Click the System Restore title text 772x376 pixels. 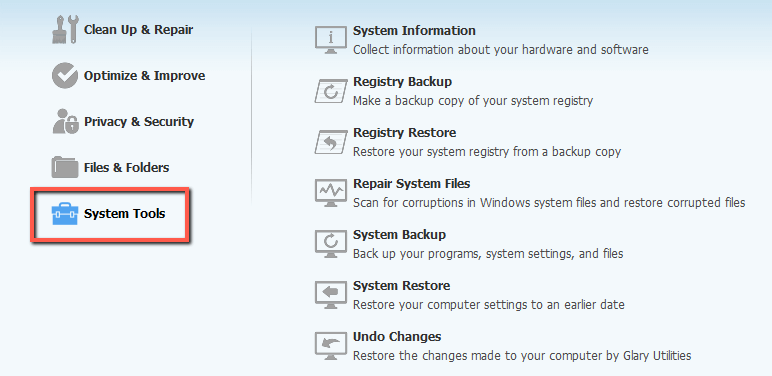[x=401, y=285]
